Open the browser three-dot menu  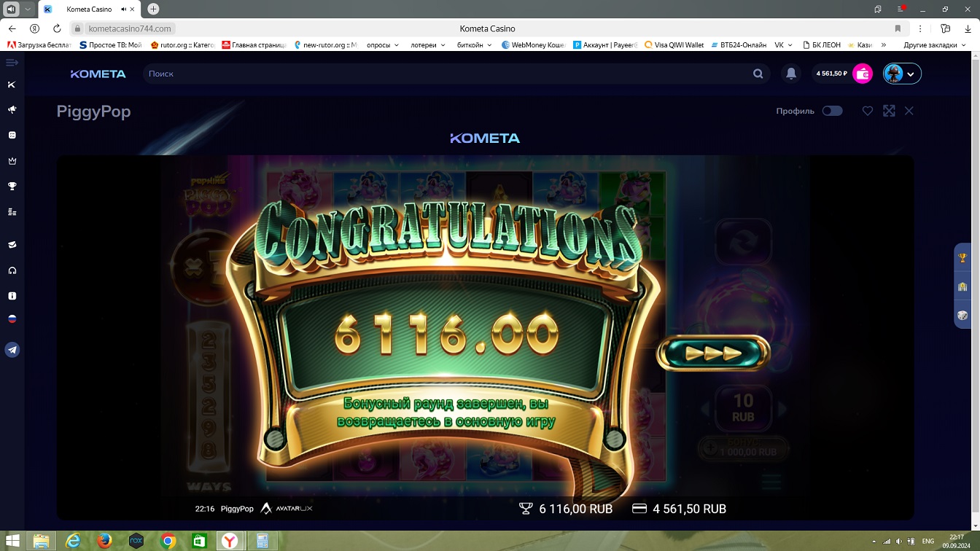[x=921, y=28]
